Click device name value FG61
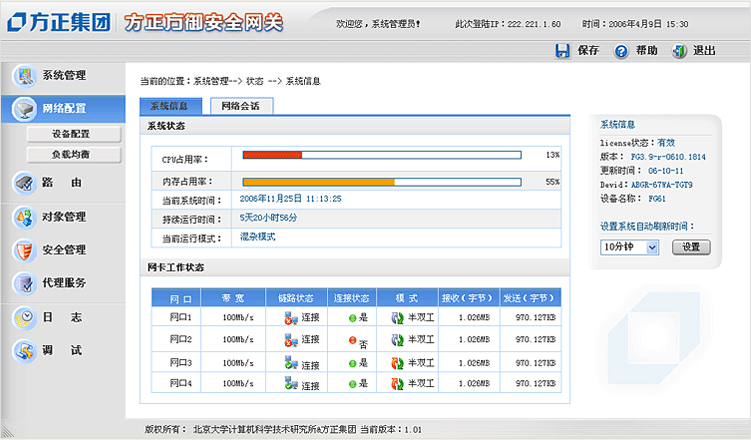 657,199
